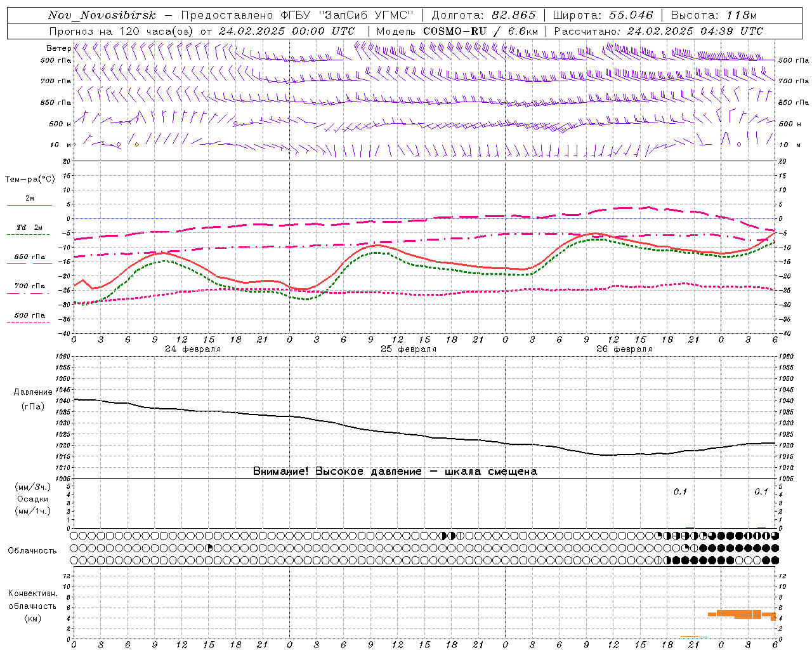812x650 pixels.
Task: Click the "26 февраля" date label
Action: (x=624, y=349)
